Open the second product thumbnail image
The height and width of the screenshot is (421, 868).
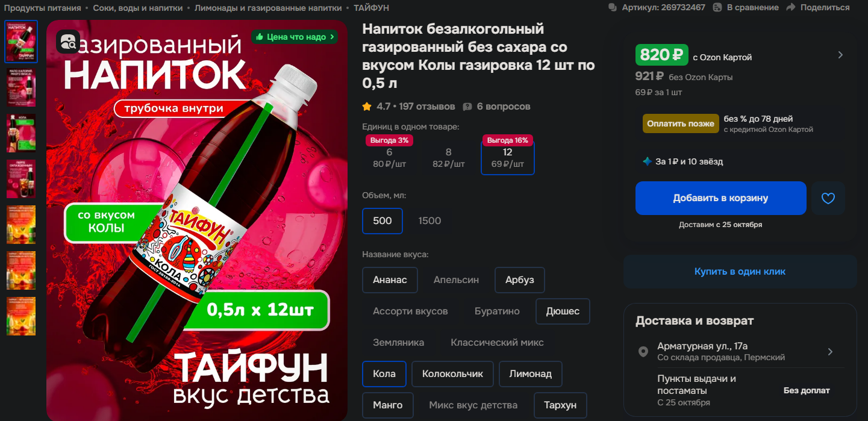pos(21,87)
